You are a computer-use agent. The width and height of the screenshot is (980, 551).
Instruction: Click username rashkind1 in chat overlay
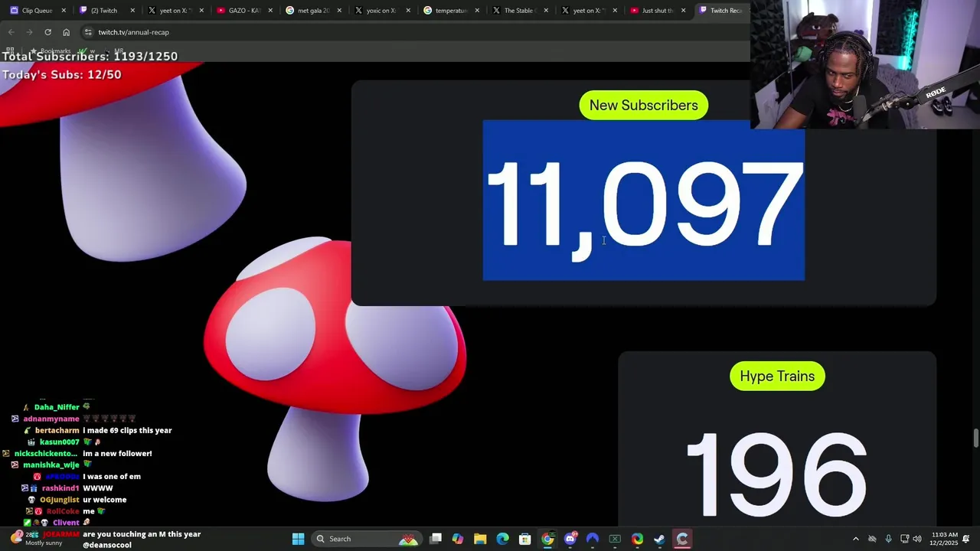60,488
